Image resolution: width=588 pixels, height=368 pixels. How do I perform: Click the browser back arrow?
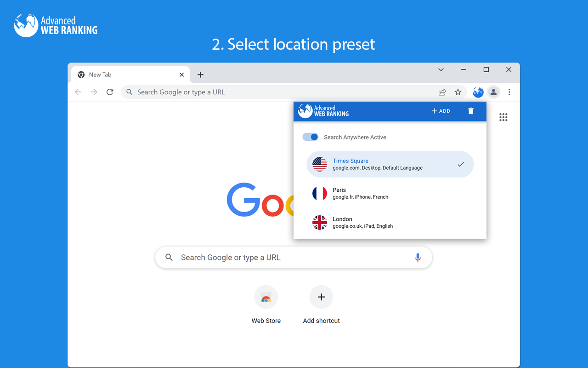point(78,92)
